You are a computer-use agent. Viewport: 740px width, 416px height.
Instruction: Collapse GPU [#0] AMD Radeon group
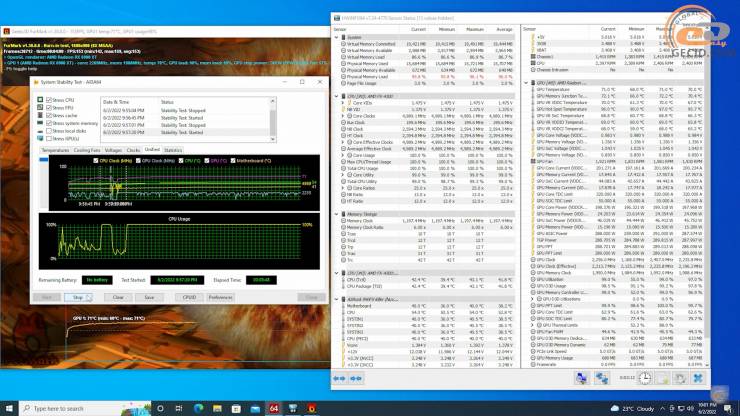(526, 83)
